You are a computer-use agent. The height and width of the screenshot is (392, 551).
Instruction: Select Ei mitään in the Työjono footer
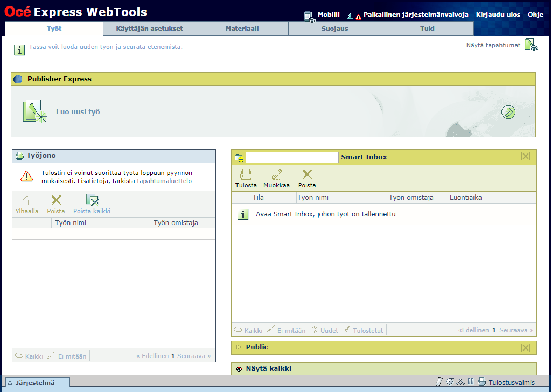pos(72,356)
